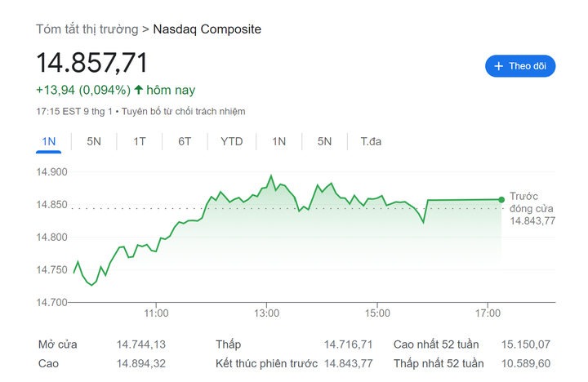Switch to the 5N tab left of 1T
Viewport: 588px width, 382px height.
94,141
